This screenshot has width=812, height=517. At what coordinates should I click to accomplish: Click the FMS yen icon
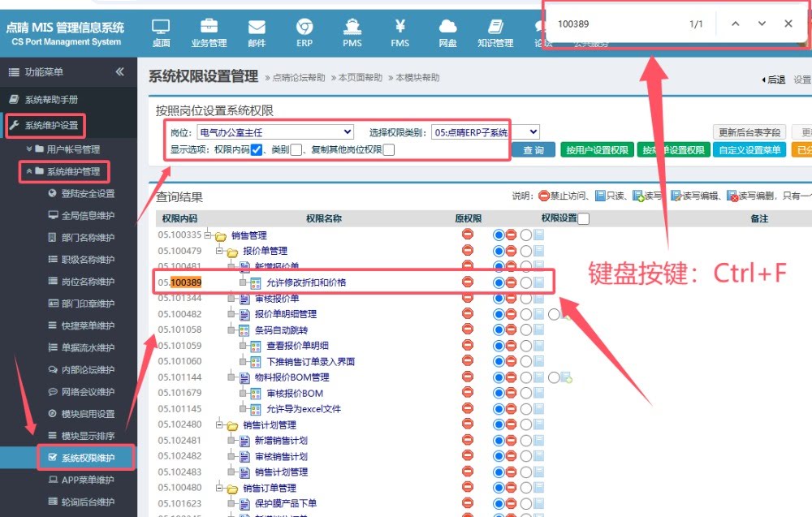pyautogui.click(x=400, y=32)
